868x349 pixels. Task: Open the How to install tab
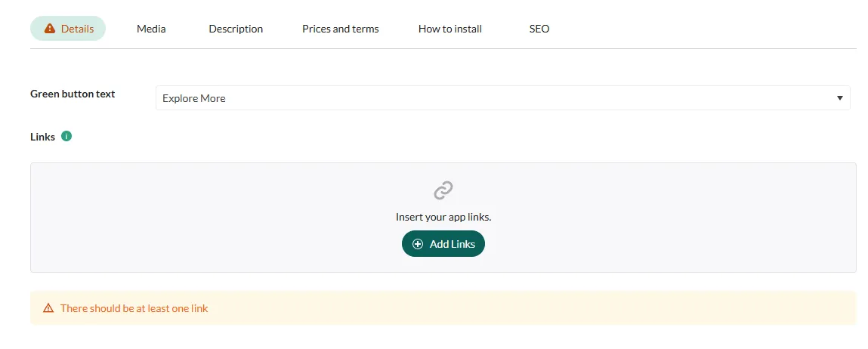pos(449,29)
